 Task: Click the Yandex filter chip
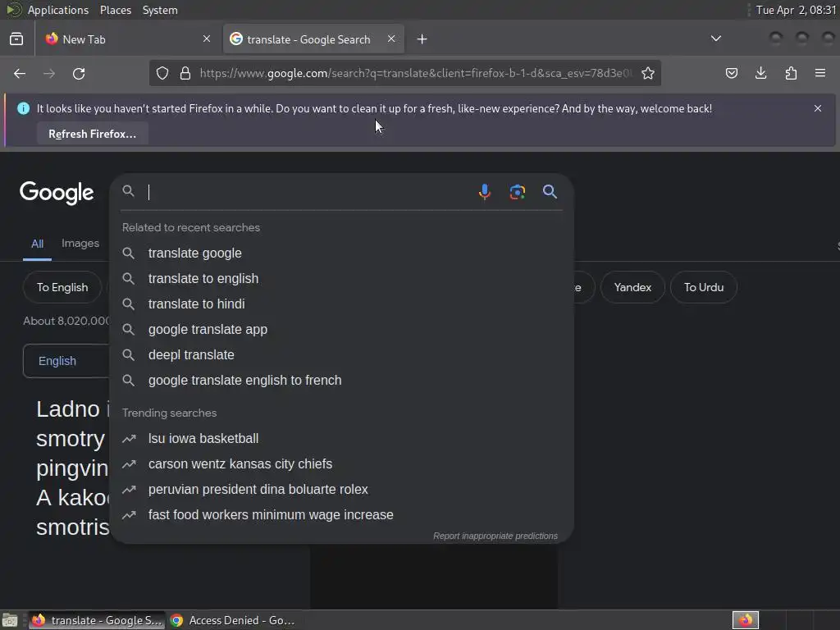(632, 287)
